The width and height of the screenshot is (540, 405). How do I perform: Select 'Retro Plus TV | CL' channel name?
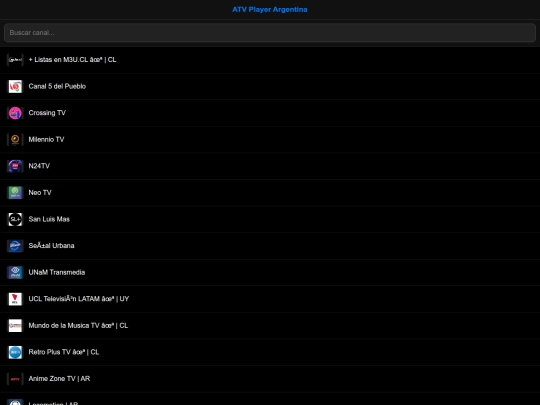(64, 352)
